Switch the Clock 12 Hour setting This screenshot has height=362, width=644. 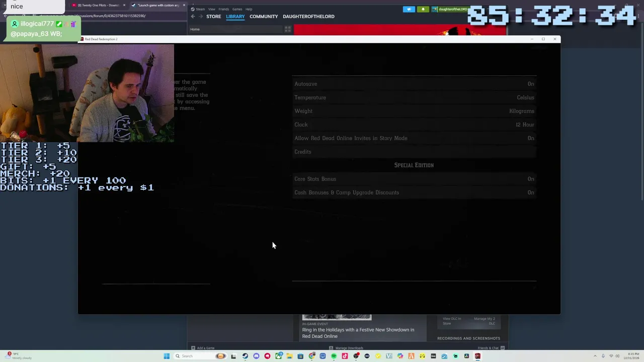(x=414, y=125)
